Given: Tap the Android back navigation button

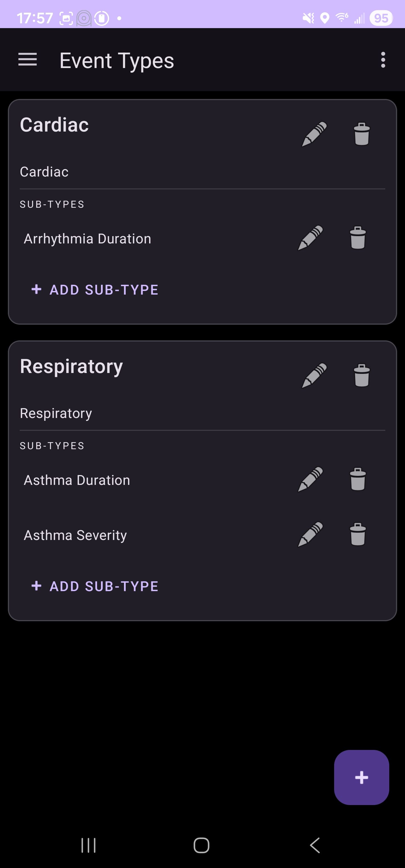Looking at the screenshot, I should (x=315, y=846).
